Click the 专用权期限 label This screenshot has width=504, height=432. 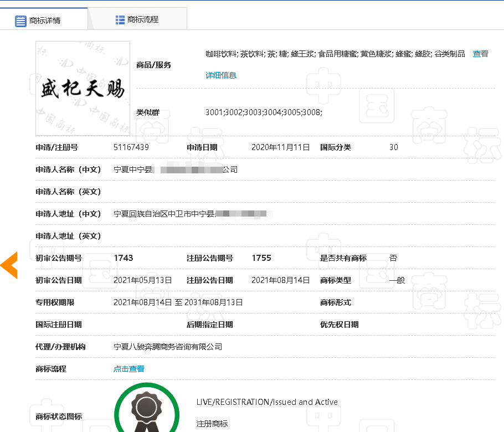point(55,302)
